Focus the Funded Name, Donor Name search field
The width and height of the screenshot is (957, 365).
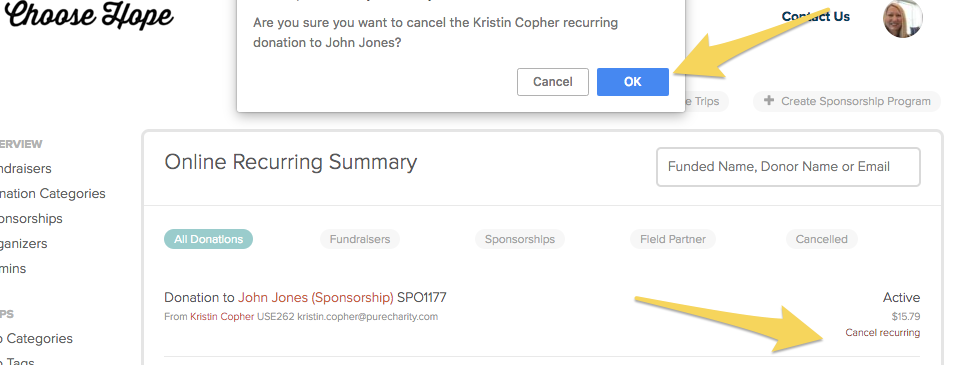tap(788, 167)
